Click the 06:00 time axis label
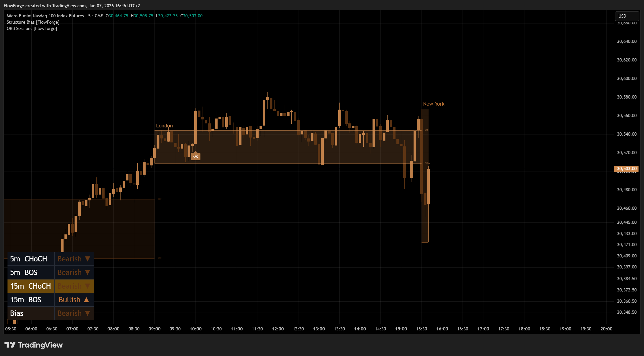 (31, 329)
